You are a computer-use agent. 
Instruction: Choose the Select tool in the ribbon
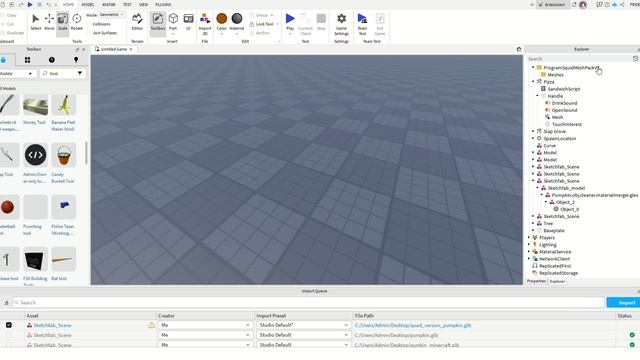pos(36,22)
